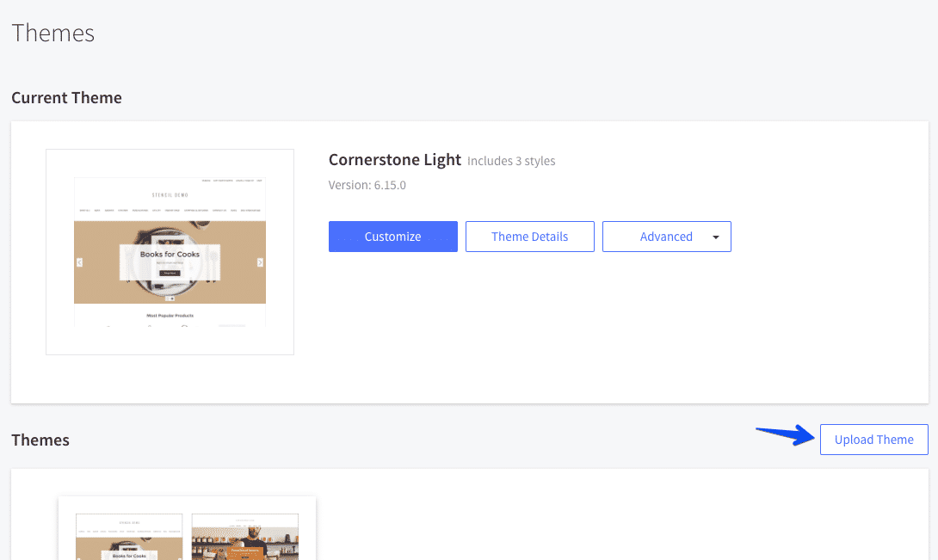Click the blue arrow pointing at Upload Theme

783,438
